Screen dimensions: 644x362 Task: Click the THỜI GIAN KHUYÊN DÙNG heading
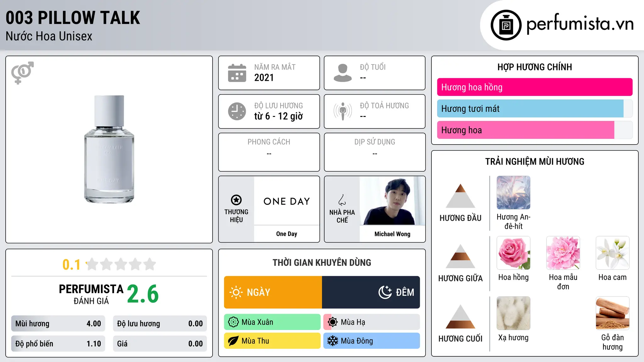pos(322,262)
